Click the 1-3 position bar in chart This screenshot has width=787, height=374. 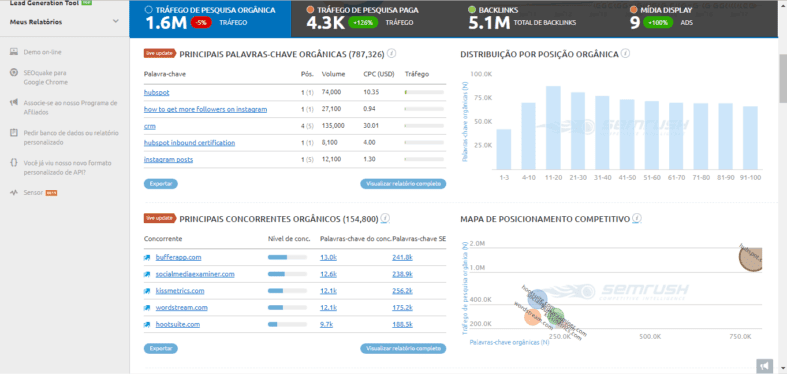[504, 149]
